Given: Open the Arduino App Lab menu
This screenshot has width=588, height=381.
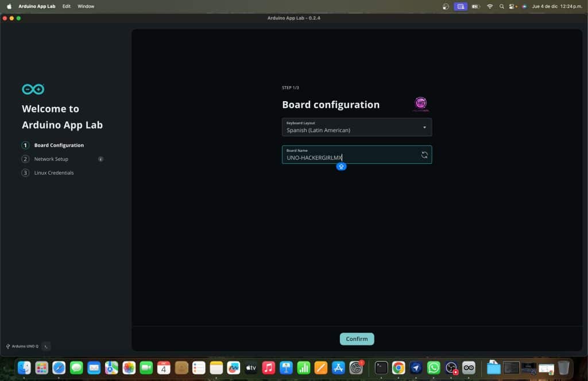Looking at the screenshot, I should [x=37, y=6].
